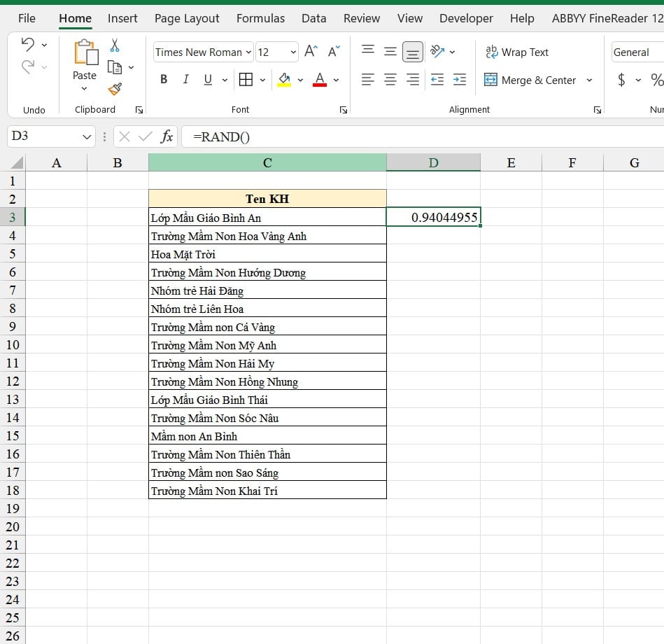Expand the Name Box dropdown arrow
The width and height of the screenshot is (664, 644).
click(87, 136)
